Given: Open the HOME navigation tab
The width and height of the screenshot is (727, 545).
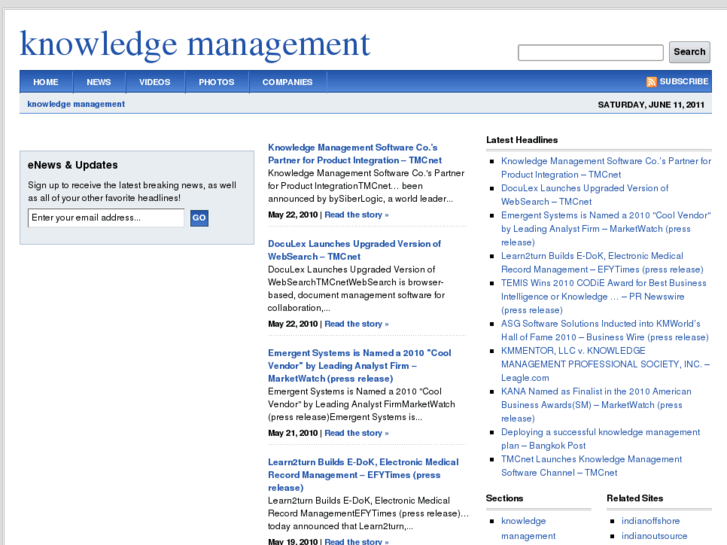Looking at the screenshot, I should point(45,82).
